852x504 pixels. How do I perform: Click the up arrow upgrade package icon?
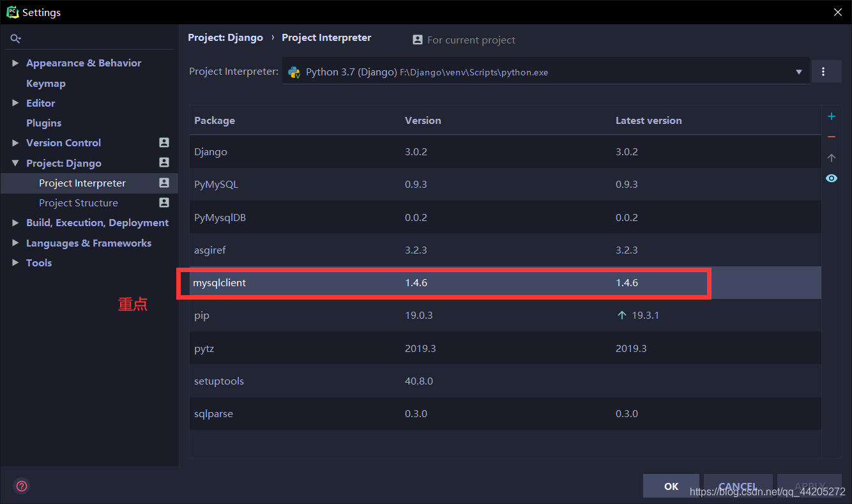click(831, 157)
